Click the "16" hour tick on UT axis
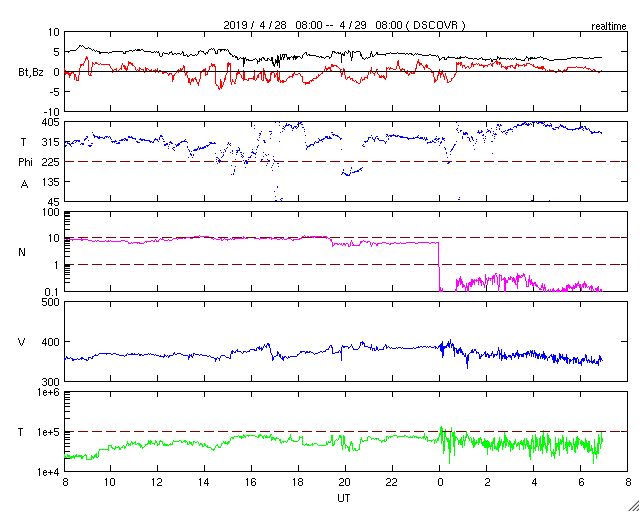 251,482
